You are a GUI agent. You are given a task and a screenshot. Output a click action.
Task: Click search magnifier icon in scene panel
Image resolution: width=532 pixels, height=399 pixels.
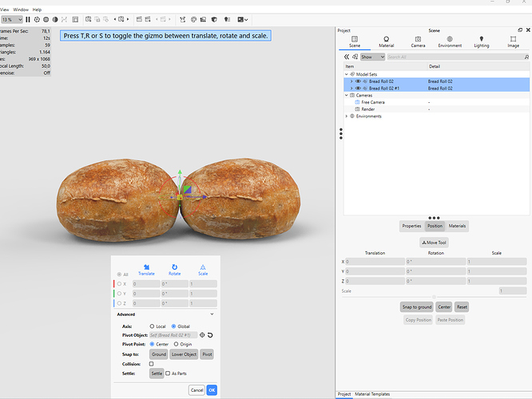pos(526,57)
